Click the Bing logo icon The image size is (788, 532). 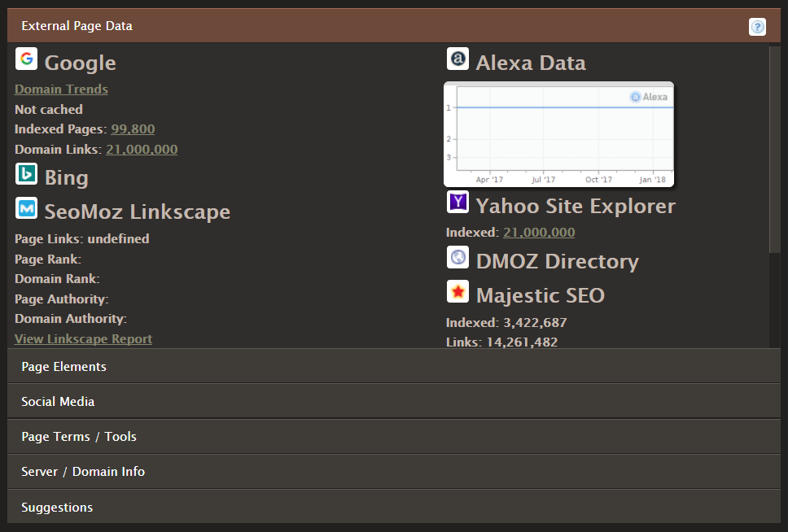point(26,174)
